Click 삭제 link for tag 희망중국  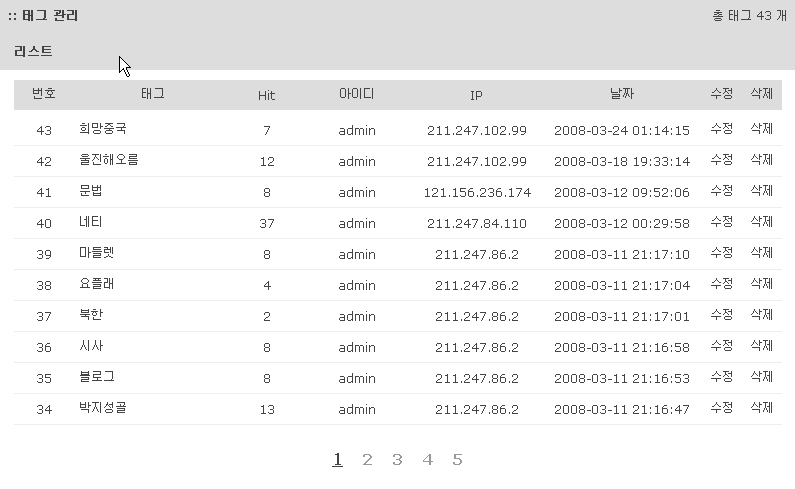[762, 129]
